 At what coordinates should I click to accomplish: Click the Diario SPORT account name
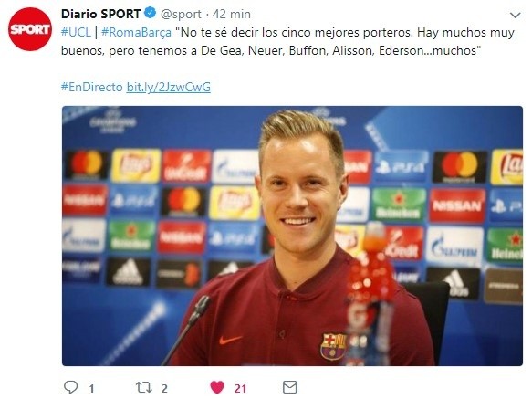point(100,14)
